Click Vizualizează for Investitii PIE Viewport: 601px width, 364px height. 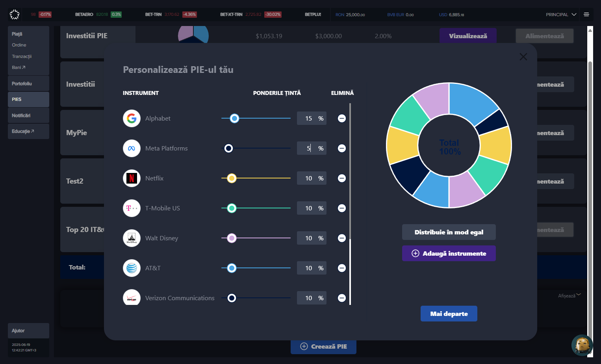tap(468, 36)
